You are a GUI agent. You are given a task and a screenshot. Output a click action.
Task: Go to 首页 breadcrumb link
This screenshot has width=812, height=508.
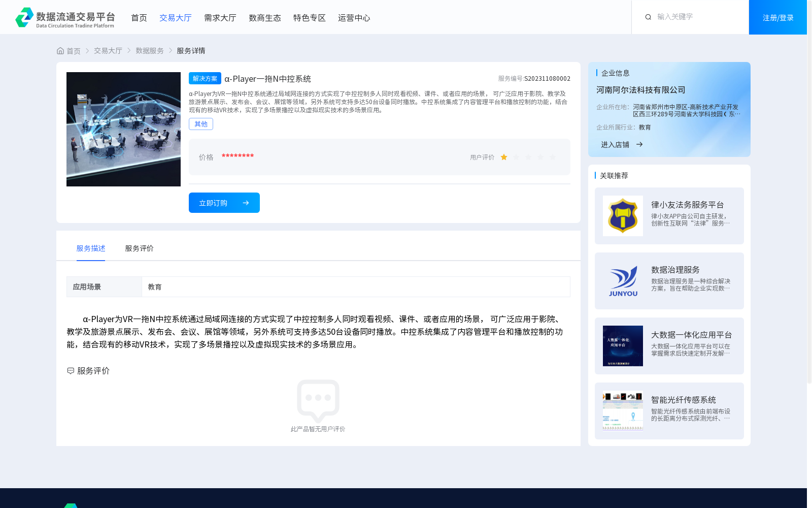click(x=74, y=51)
